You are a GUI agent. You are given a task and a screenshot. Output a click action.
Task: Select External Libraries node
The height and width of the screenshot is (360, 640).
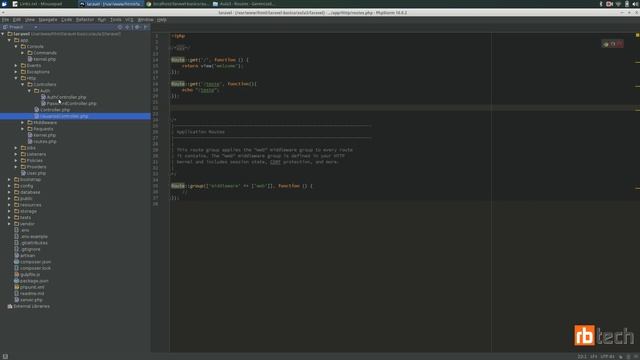point(28,306)
